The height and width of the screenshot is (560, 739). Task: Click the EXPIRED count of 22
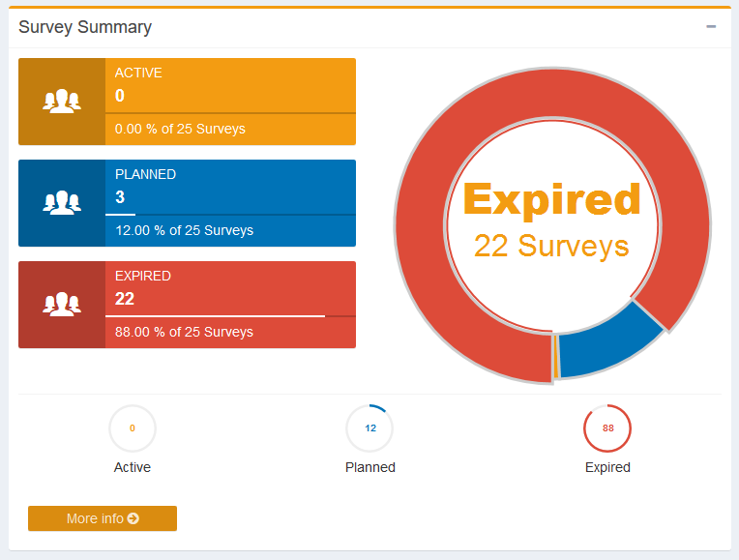click(x=125, y=298)
